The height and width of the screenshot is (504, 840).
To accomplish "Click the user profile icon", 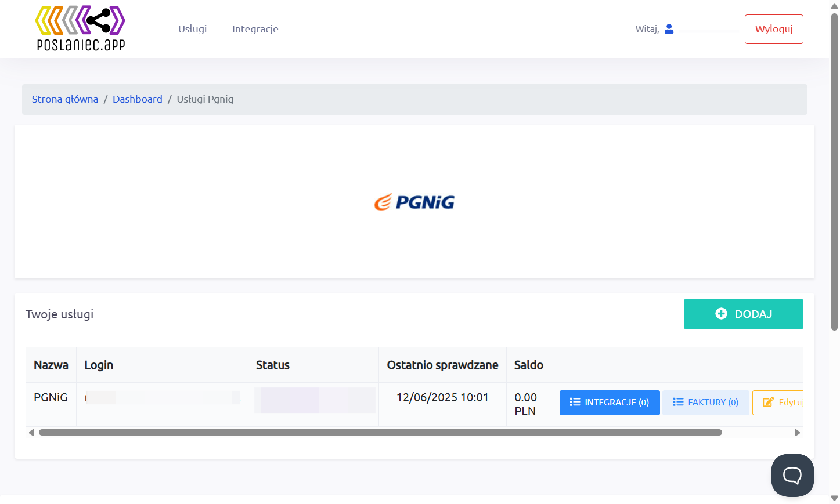I will point(669,29).
